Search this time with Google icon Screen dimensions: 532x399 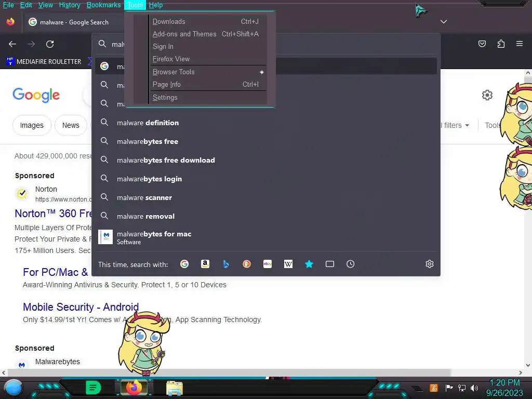coord(184,264)
